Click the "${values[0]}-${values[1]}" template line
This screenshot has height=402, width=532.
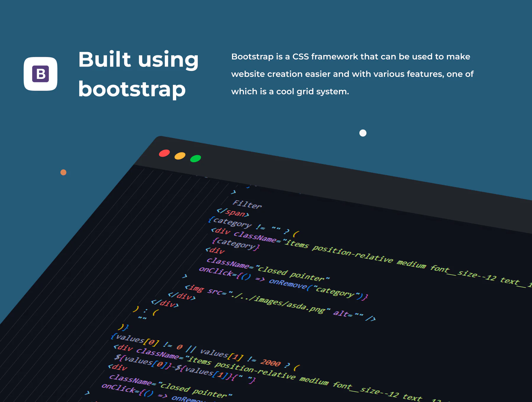point(185,369)
